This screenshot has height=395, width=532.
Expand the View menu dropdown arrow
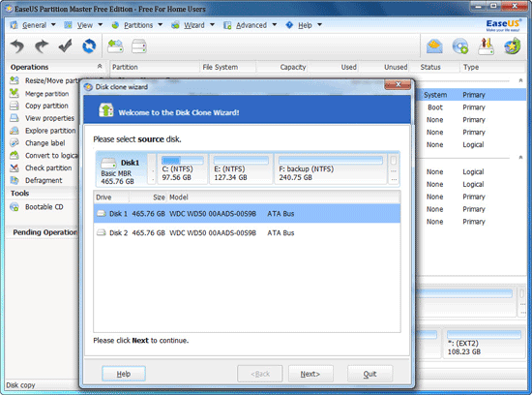(x=100, y=25)
